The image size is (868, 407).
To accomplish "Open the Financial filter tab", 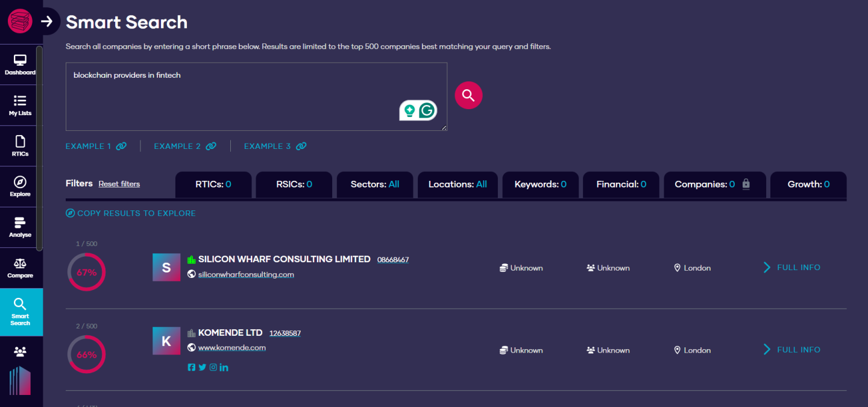I will click(621, 185).
